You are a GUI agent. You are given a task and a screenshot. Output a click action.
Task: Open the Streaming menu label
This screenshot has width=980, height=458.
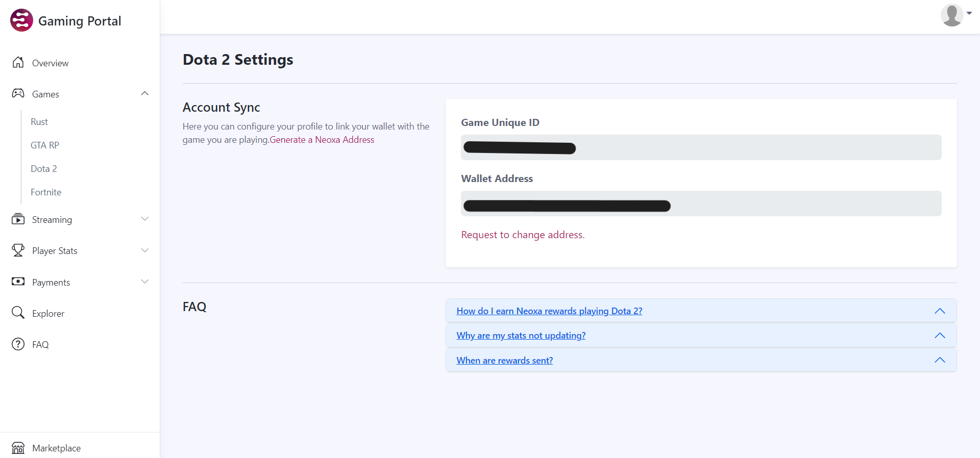[52, 220]
